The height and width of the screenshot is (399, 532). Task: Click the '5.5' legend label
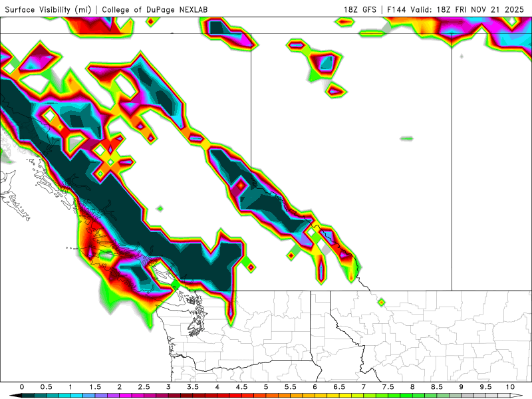point(291,387)
